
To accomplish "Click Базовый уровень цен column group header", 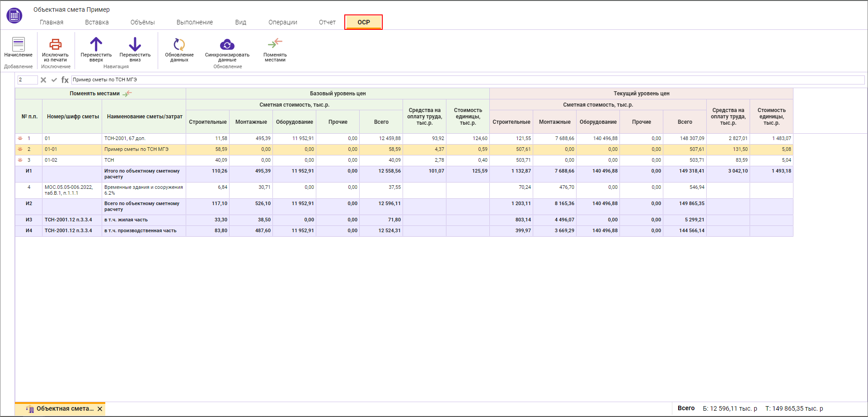I will pyautogui.click(x=338, y=94).
